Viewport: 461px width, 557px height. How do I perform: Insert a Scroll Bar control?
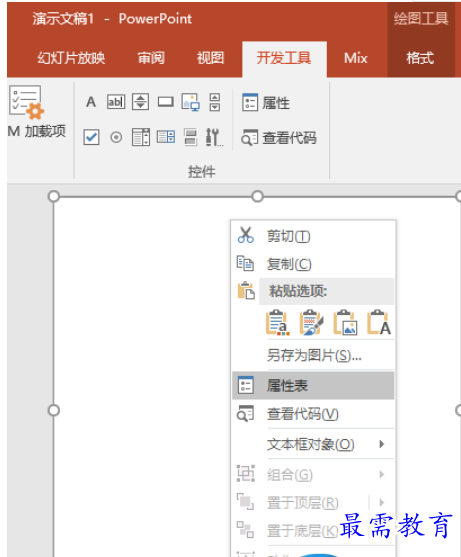pyautogui.click(x=215, y=102)
